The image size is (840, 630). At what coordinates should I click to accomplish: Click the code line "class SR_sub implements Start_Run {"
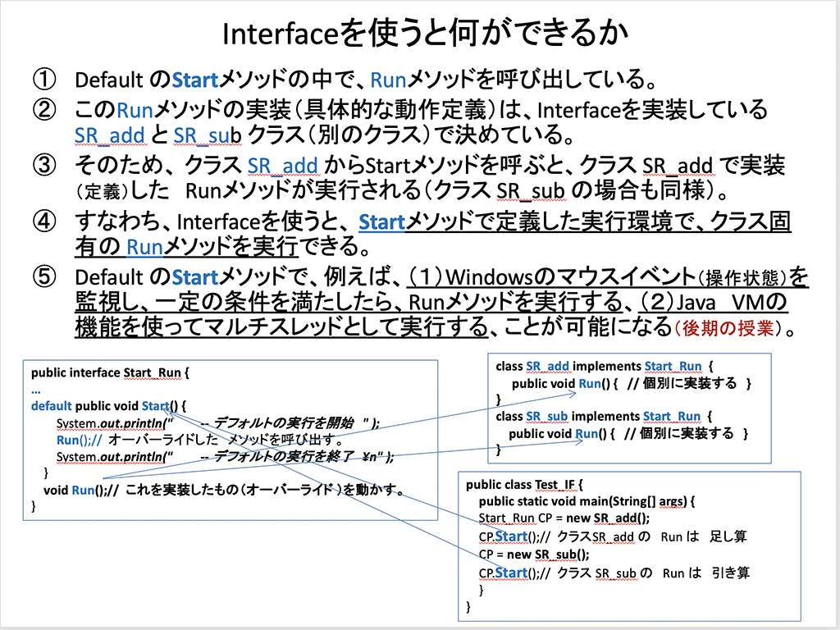pos(605,416)
